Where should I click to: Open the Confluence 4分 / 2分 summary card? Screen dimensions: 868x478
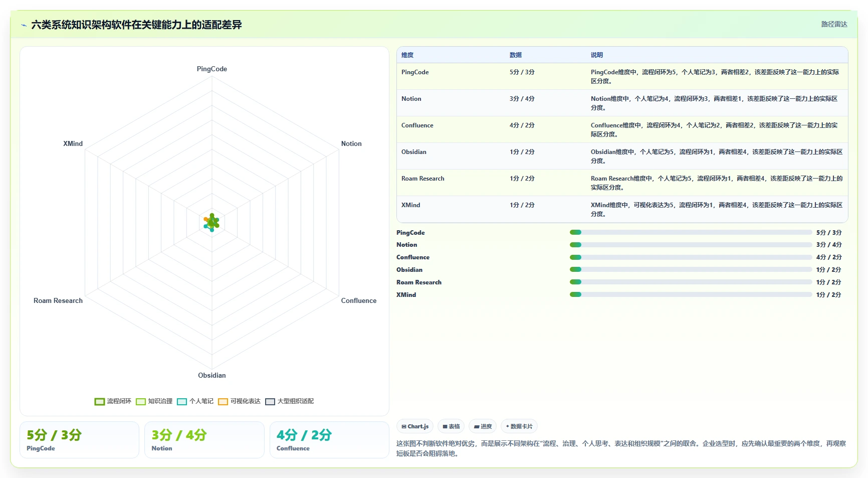click(x=329, y=440)
